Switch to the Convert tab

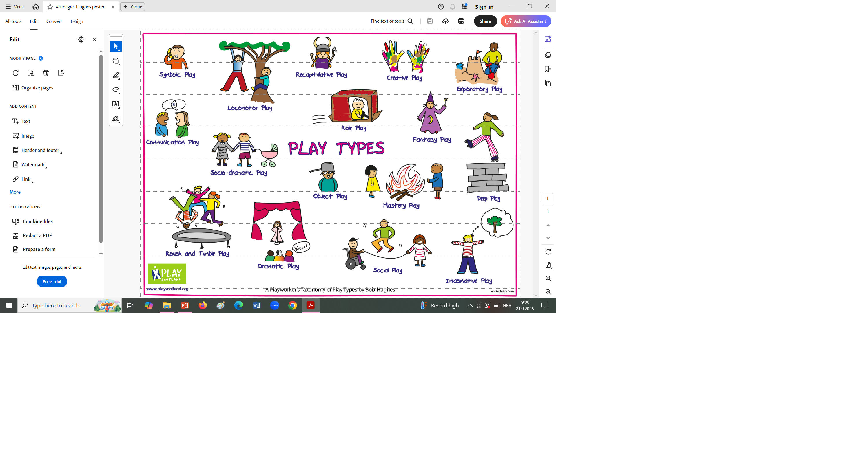[x=54, y=21]
